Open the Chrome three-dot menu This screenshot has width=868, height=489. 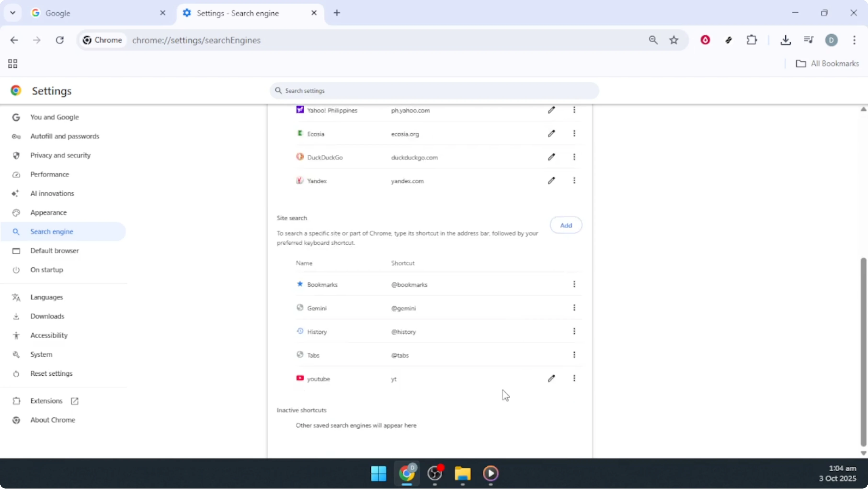tap(854, 40)
